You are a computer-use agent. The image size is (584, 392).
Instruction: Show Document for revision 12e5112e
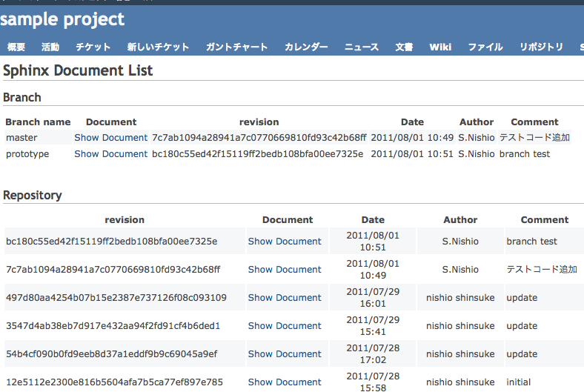(285, 382)
